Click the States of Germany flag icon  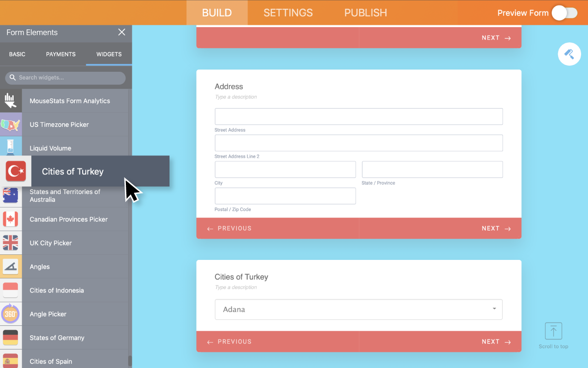(x=11, y=338)
